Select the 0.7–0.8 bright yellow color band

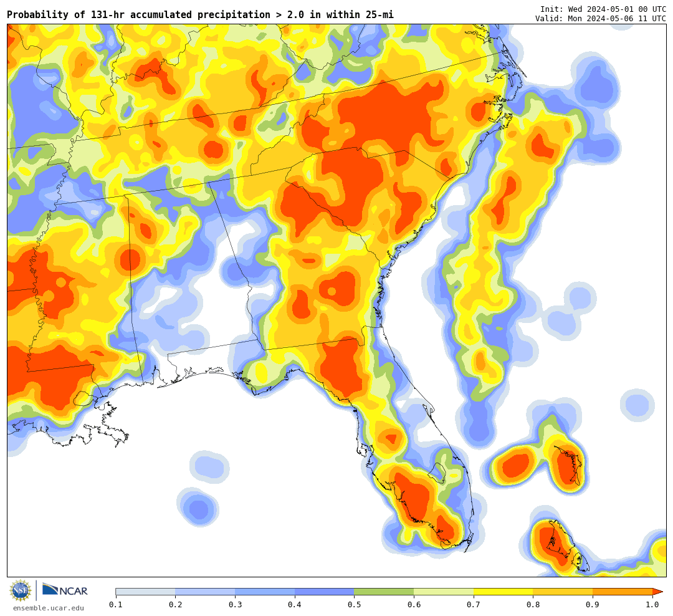(503, 592)
